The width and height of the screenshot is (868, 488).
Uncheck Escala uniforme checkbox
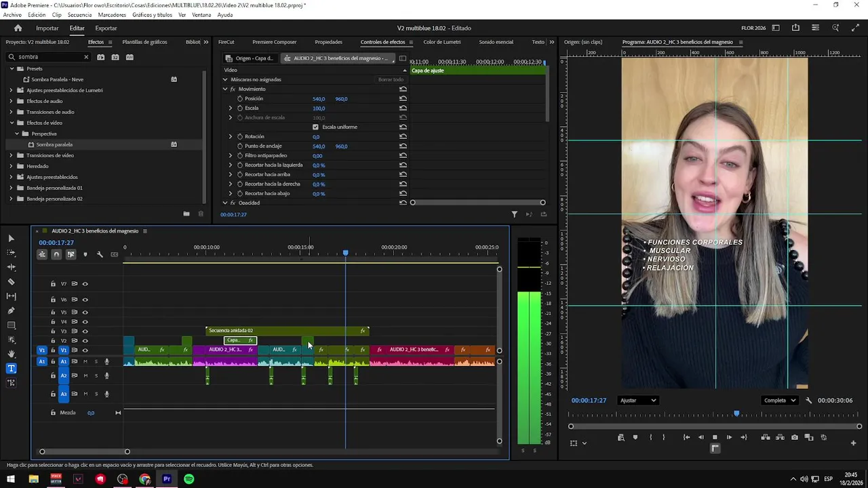click(x=315, y=127)
